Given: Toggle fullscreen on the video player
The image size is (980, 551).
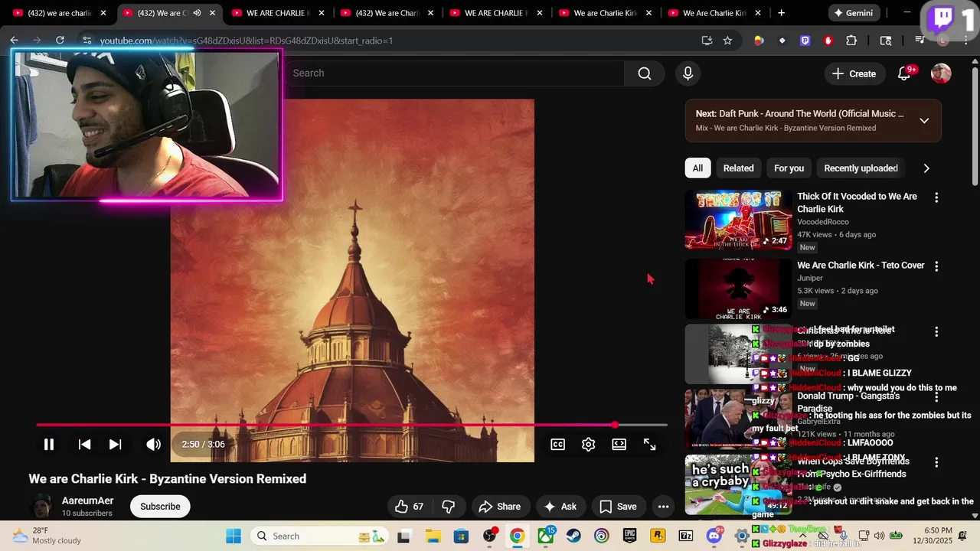Looking at the screenshot, I should [649, 445].
